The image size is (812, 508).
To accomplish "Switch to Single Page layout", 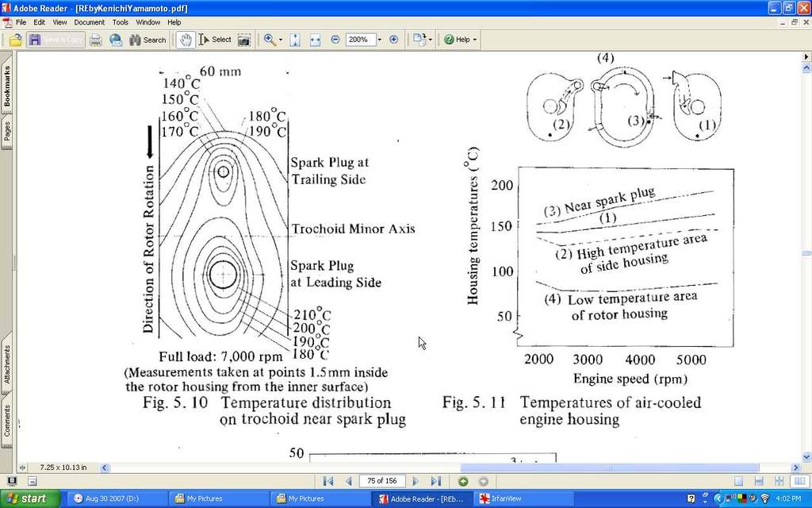I will (739, 482).
